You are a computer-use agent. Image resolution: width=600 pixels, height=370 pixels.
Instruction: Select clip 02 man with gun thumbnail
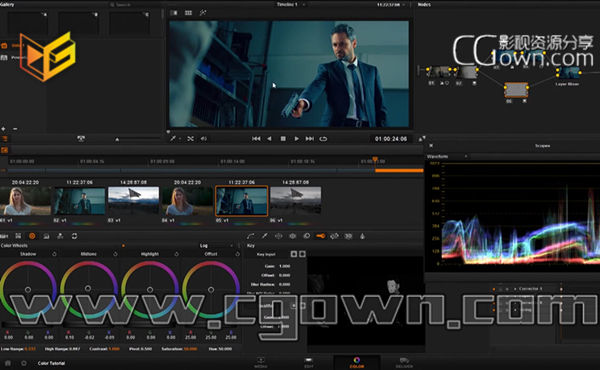click(x=80, y=201)
